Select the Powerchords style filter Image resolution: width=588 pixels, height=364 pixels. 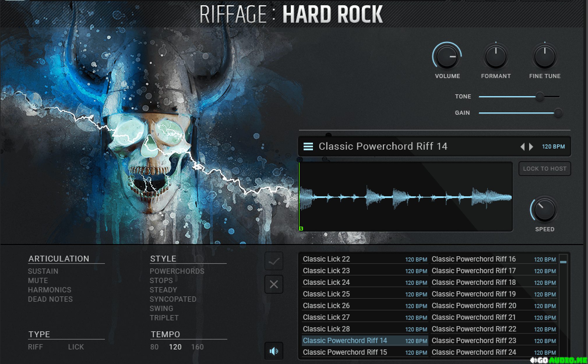click(x=177, y=271)
